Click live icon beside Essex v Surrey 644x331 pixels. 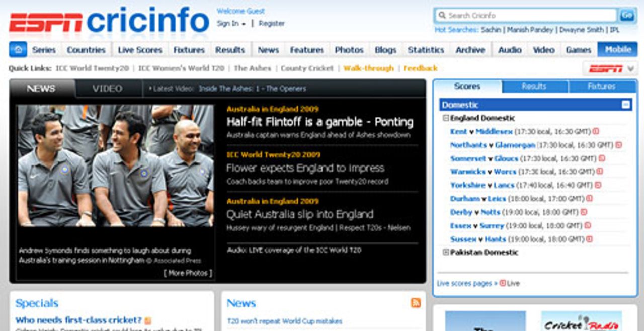[588, 226]
